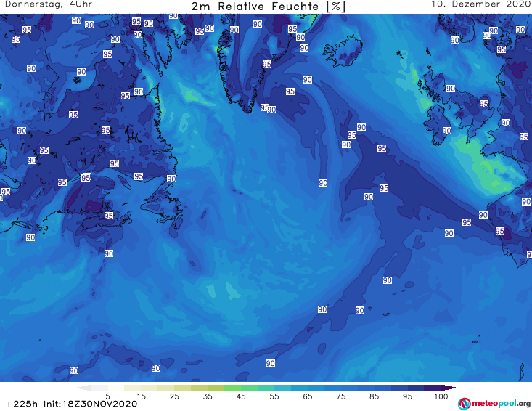Click legend value 15 on colour scale
This screenshot has height=411, width=532.
point(141,396)
